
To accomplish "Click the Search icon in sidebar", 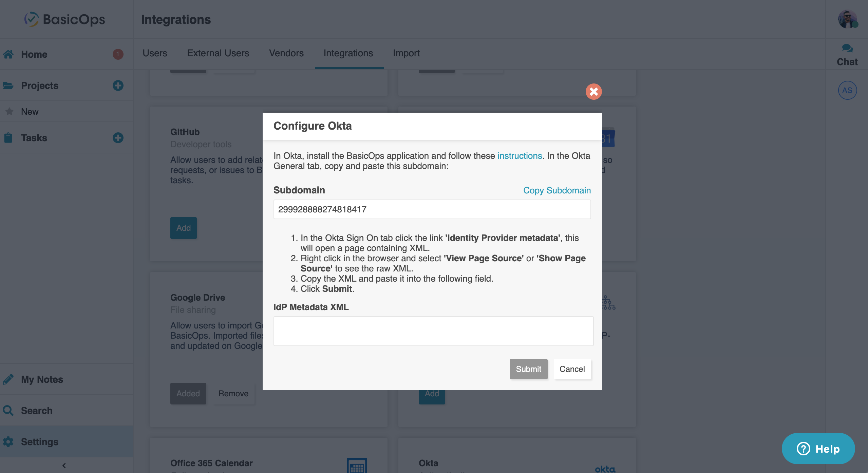I will [x=9, y=410].
